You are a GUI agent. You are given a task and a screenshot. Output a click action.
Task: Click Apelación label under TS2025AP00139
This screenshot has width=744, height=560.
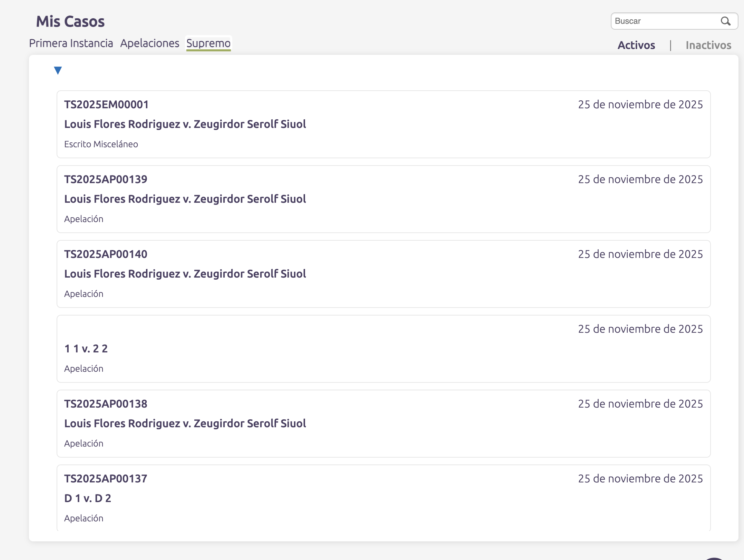coord(84,219)
